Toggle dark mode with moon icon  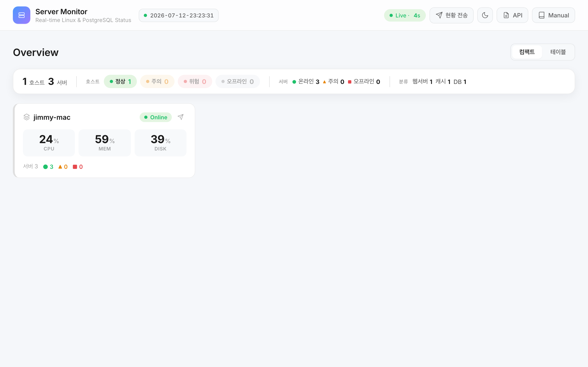pyautogui.click(x=485, y=15)
